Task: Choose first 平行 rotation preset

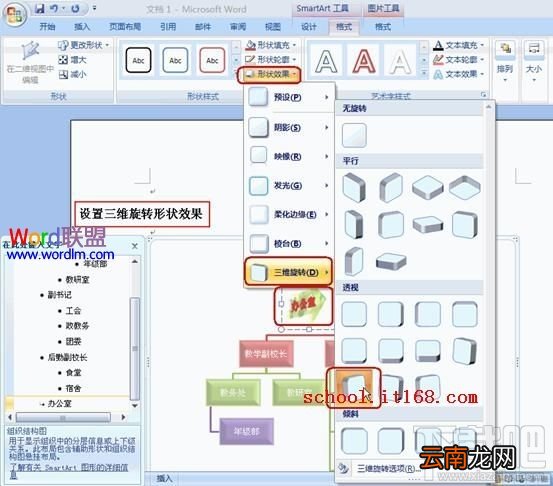Action: point(354,188)
